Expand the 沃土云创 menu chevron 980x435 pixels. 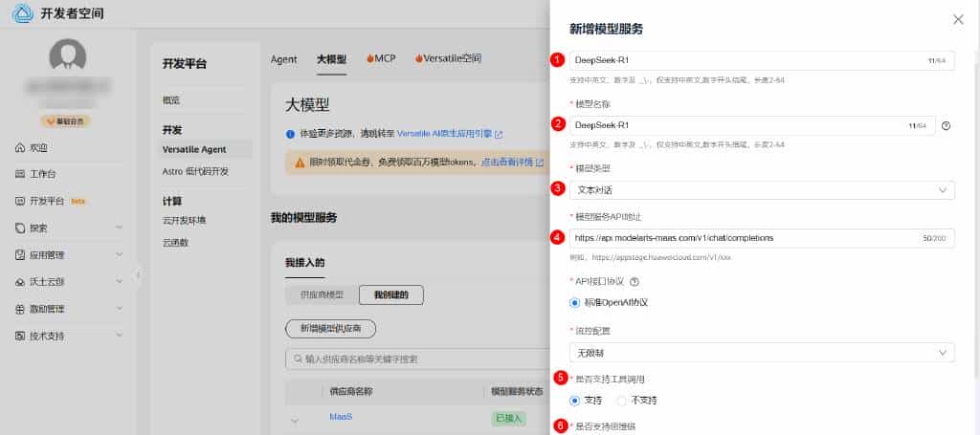(x=120, y=282)
